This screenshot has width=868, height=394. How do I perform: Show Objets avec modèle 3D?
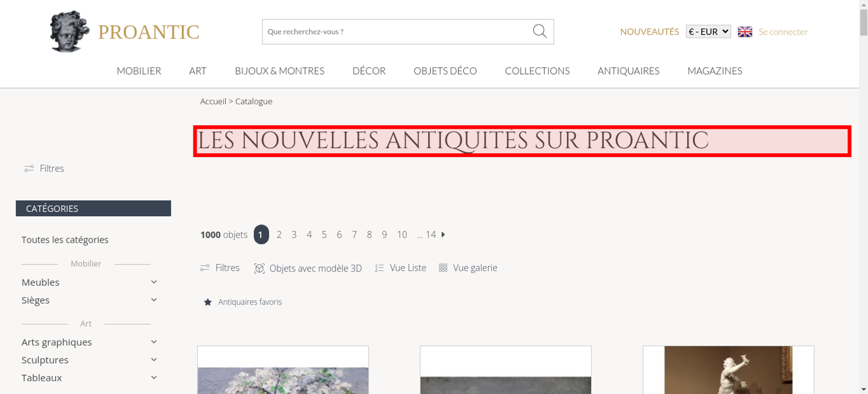[x=308, y=268]
